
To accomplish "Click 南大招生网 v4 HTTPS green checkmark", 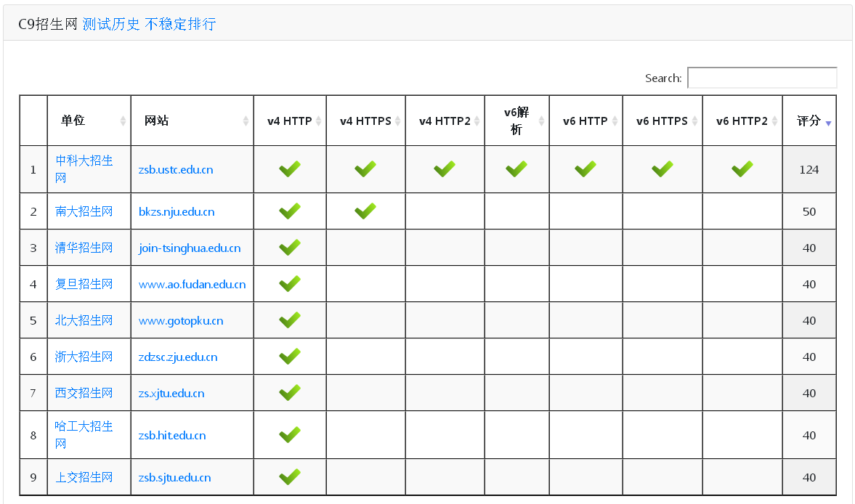I will point(365,211).
